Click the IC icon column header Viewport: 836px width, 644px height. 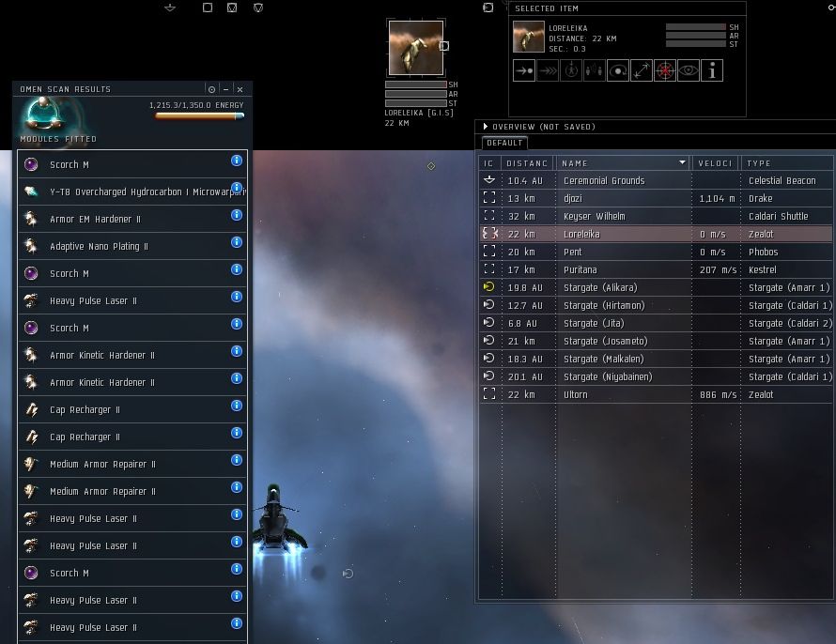click(488, 163)
